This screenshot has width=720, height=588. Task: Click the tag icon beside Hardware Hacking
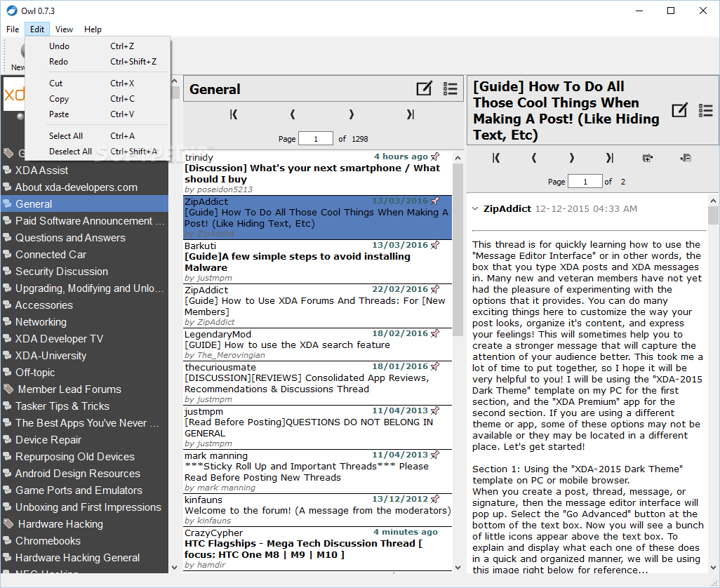[x=8, y=523]
